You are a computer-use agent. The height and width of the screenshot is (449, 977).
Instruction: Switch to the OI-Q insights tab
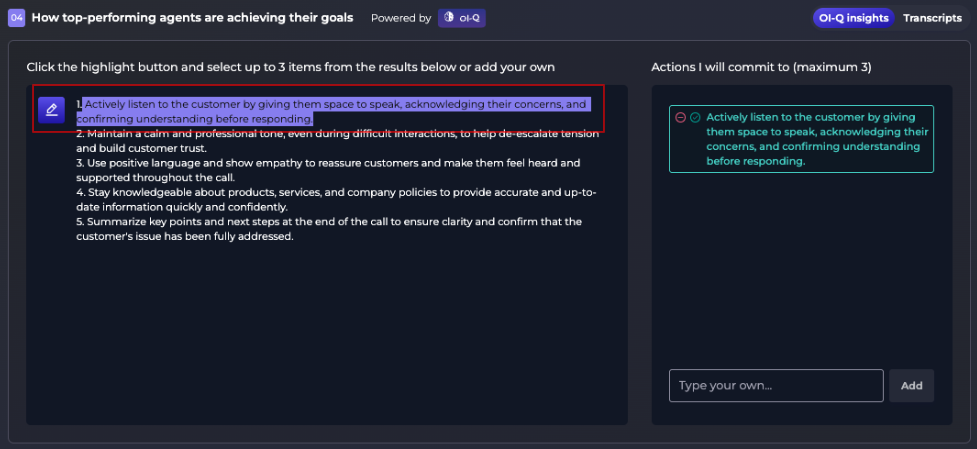(x=854, y=18)
